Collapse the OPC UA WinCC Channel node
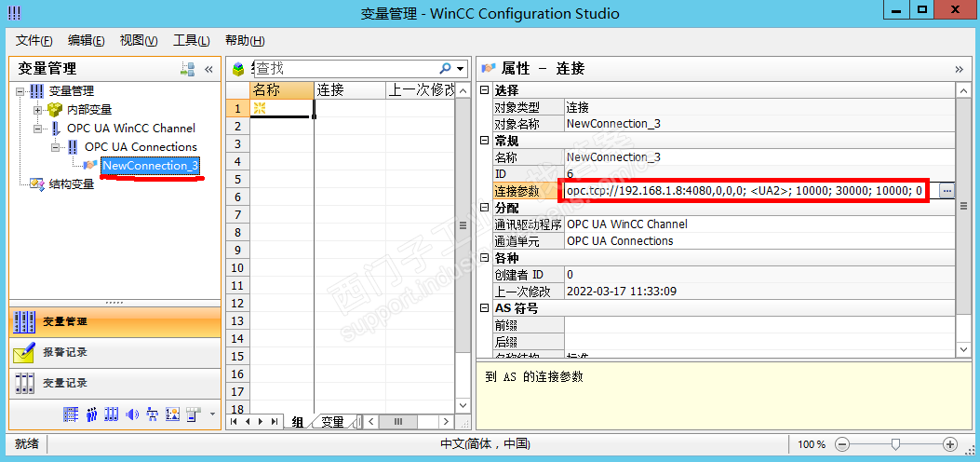Image resolution: width=980 pixels, height=462 pixels. click(38, 129)
